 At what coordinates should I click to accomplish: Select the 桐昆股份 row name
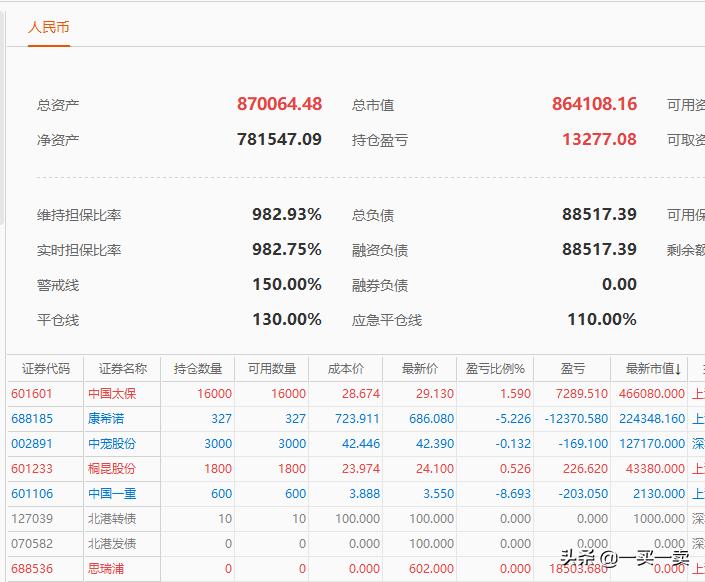111,469
